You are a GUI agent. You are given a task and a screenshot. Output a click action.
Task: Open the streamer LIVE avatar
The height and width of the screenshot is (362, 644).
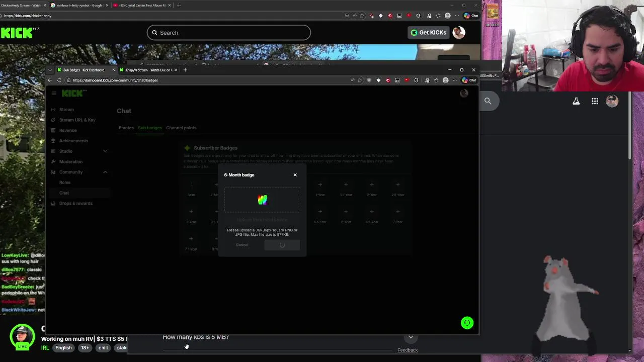pyautogui.click(x=22, y=337)
